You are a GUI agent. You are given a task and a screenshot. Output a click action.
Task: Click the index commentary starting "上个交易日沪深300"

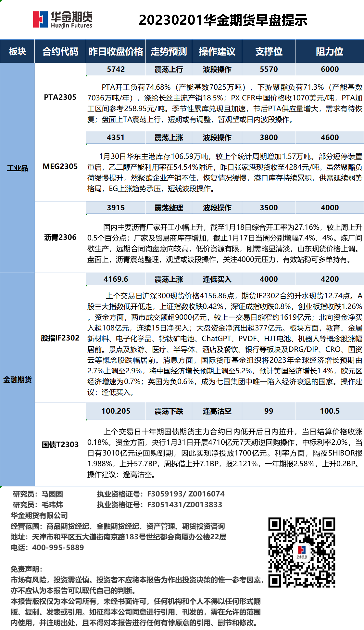[x=225, y=344]
